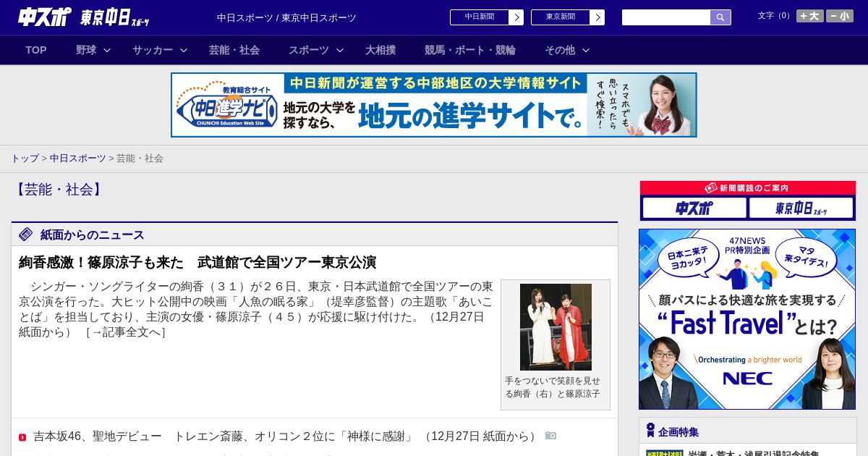This screenshot has height=456, width=868.
Task: Expand the サッカー dropdown chevron
Action: (184, 51)
